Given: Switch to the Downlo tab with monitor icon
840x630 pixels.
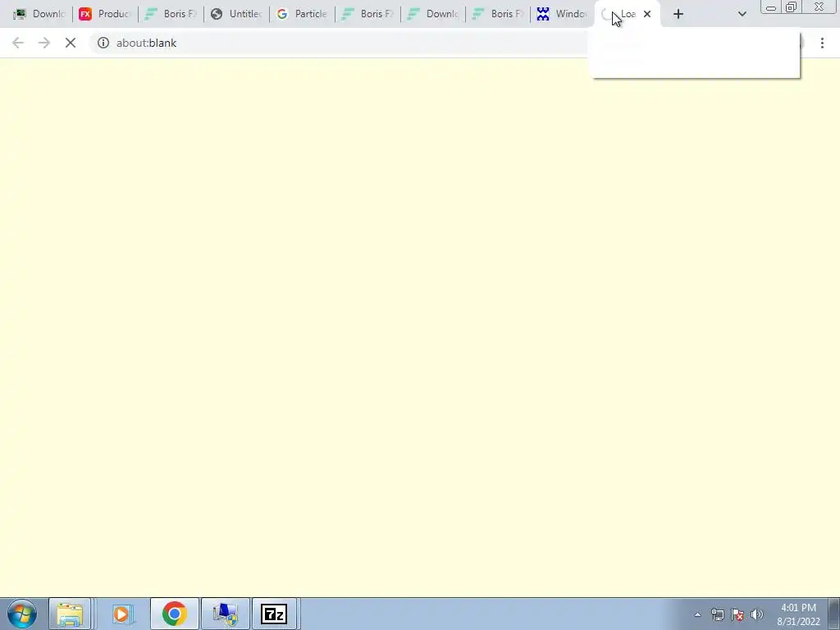Looking at the screenshot, I should pyautogui.click(x=39, y=14).
